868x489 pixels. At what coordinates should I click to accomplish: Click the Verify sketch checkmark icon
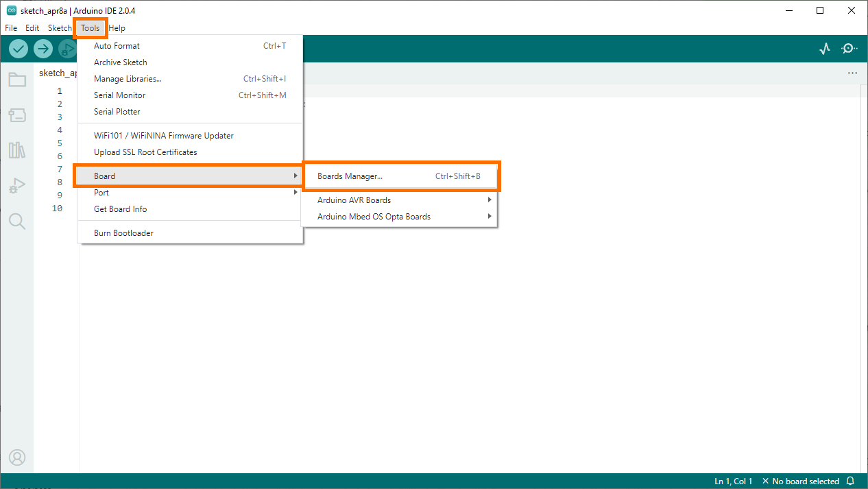tap(18, 49)
